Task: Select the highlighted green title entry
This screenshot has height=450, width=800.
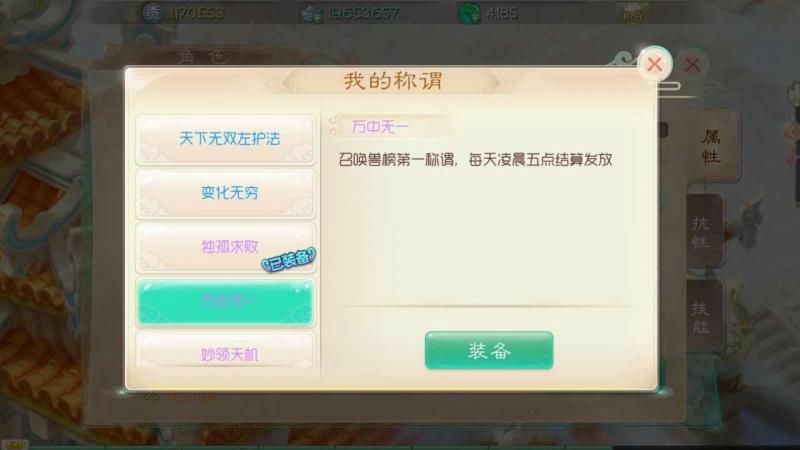Action: pyautogui.click(x=226, y=302)
